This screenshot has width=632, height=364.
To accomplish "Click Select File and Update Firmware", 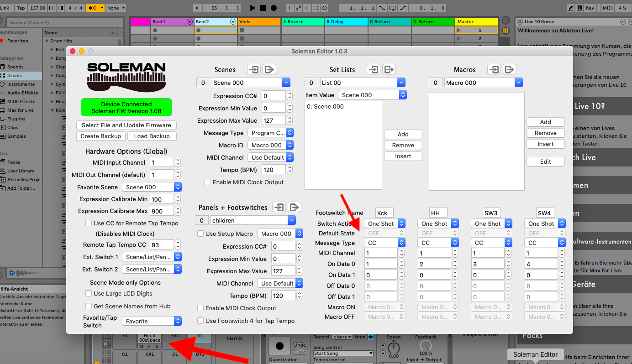I will coord(126,125).
